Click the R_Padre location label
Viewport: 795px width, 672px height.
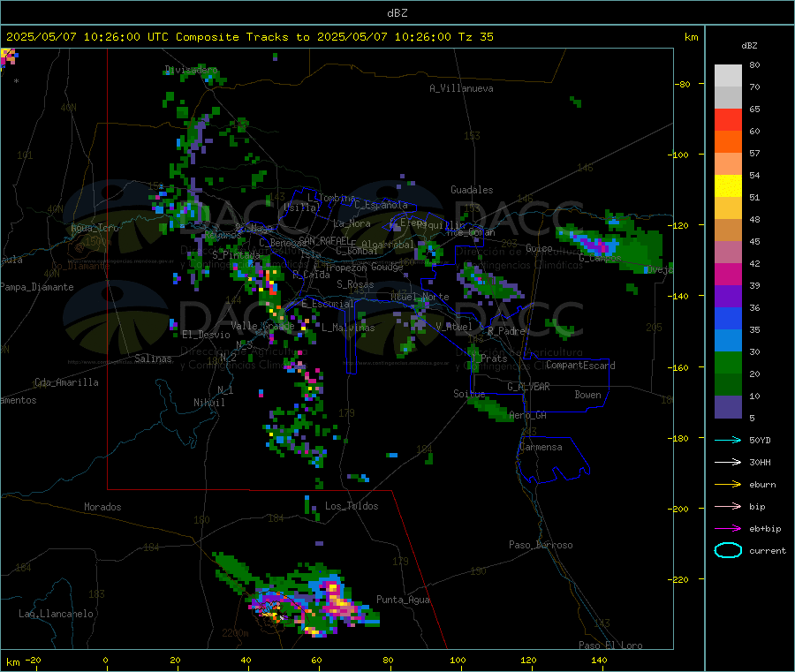506,331
